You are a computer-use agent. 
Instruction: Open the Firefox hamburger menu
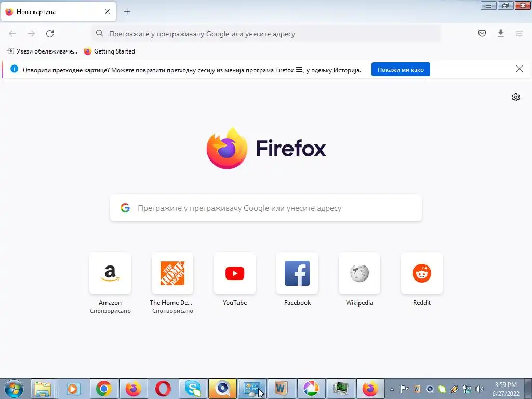tap(519, 33)
